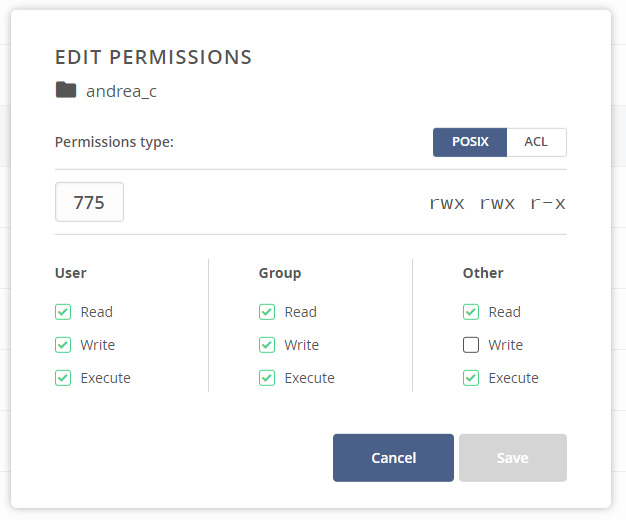626x520 pixels.
Task: Click the Permissions type label
Action: pyautogui.click(x=114, y=142)
